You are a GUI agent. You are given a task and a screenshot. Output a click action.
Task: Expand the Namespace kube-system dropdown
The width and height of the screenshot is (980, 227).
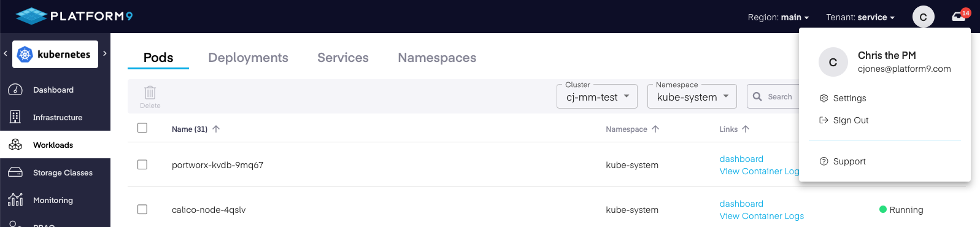click(692, 96)
